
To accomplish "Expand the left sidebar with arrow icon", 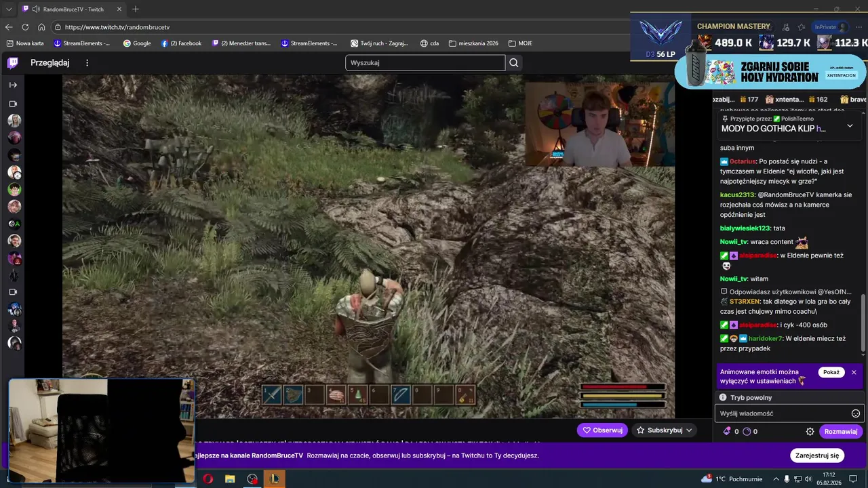I will pos(13,85).
